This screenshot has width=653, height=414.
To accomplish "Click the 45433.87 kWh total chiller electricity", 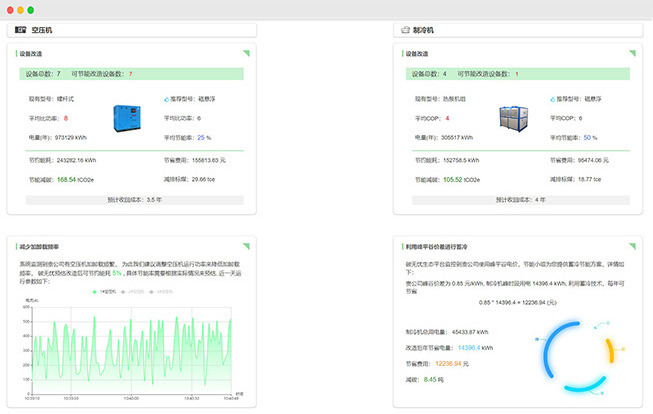I will pos(470,332).
